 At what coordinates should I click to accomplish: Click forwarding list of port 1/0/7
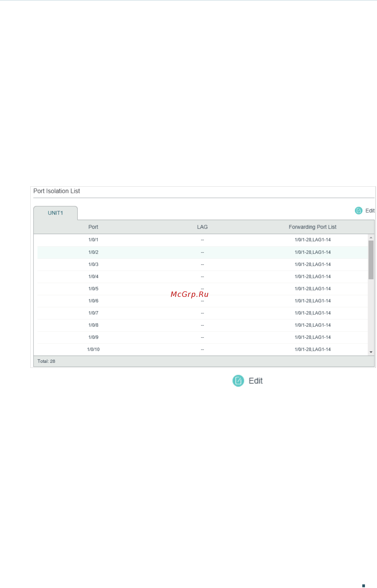(313, 313)
